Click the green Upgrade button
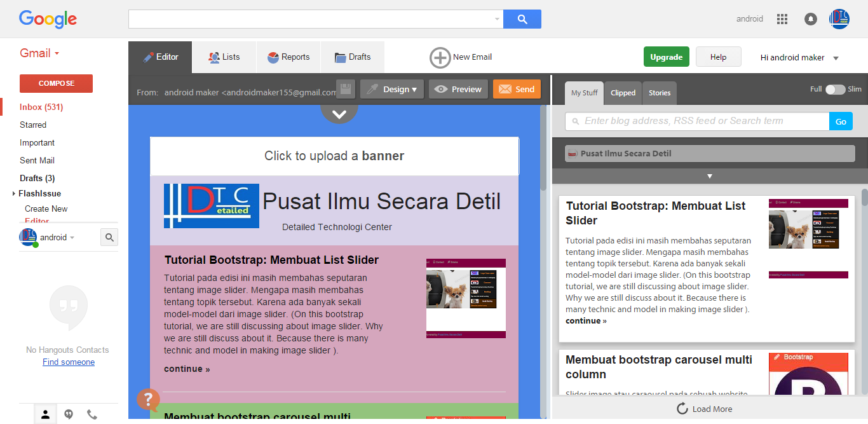Viewport: 868px width, 424px height. [x=667, y=57]
